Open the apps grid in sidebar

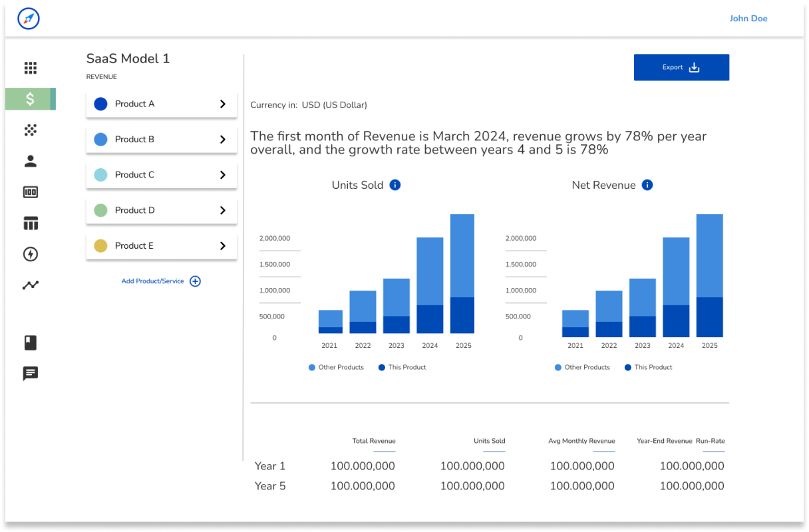(31, 68)
